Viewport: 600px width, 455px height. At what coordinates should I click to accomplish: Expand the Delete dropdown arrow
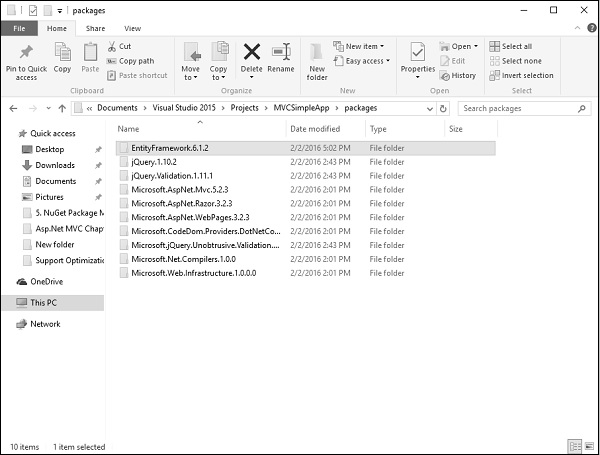[252, 77]
